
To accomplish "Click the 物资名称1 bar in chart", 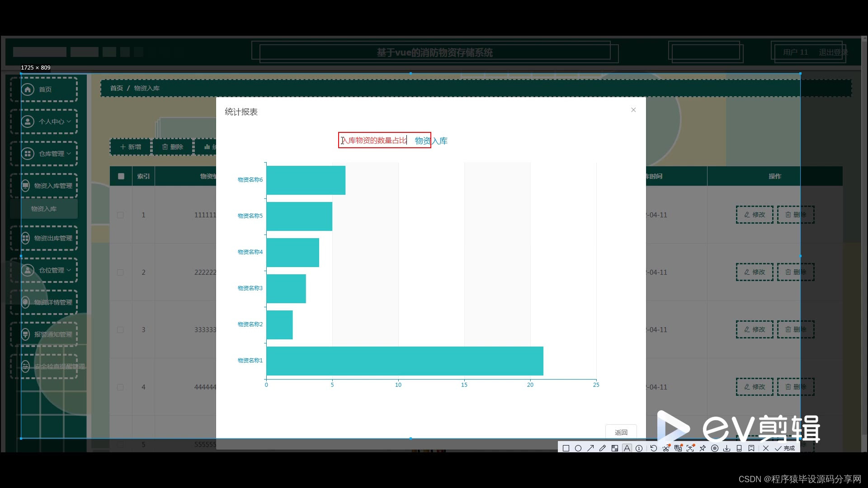I will [405, 361].
